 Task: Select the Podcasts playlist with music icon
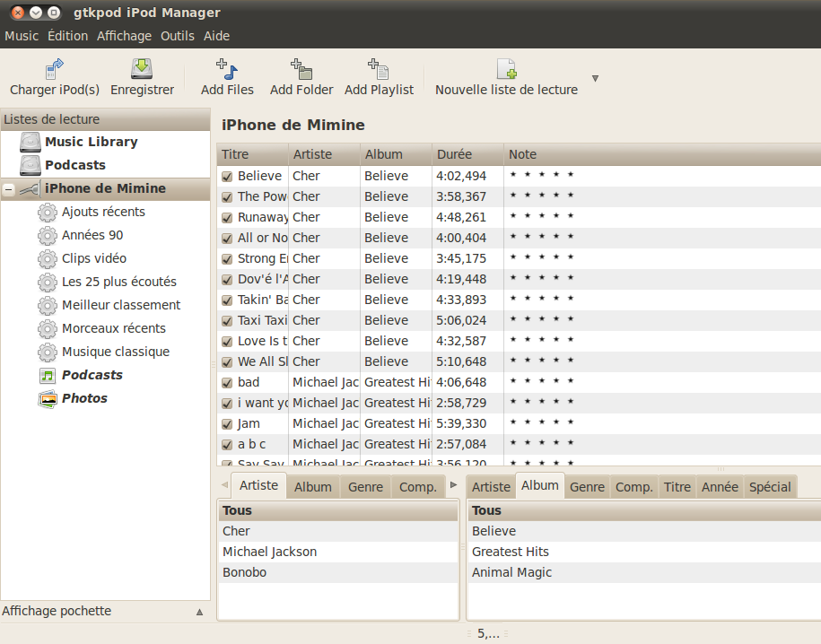point(92,375)
